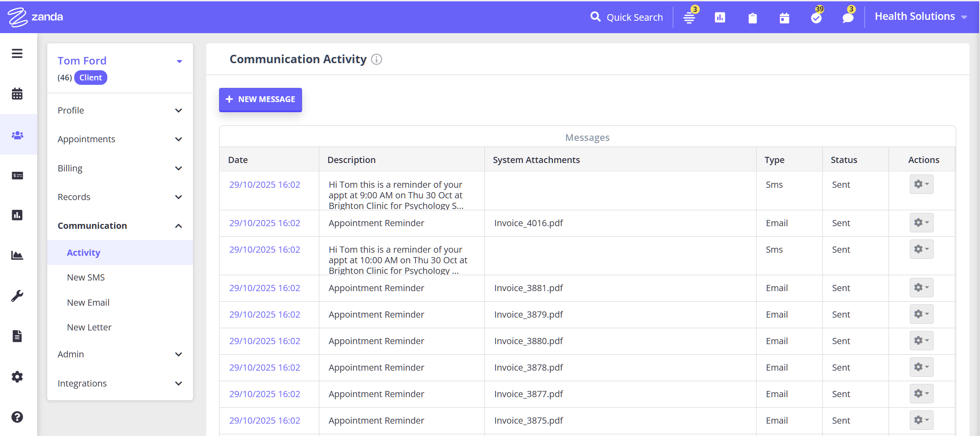Click the clipboard icon in top bar
Viewport: 980px width, 436px height.
(753, 18)
